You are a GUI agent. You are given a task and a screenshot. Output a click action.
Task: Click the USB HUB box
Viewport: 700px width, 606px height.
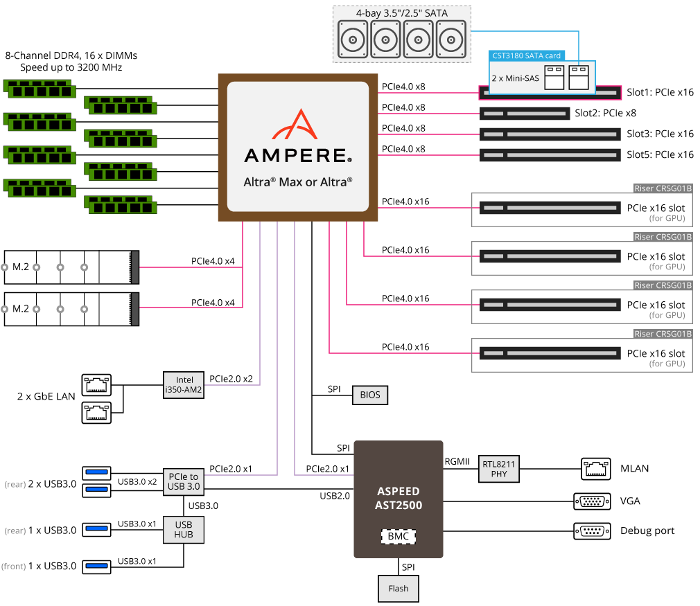tap(184, 530)
